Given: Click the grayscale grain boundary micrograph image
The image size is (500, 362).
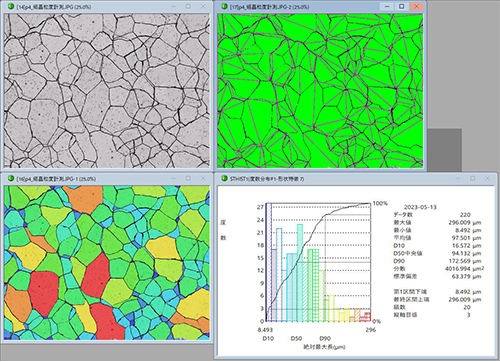Looking at the screenshot, I should (107, 91).
